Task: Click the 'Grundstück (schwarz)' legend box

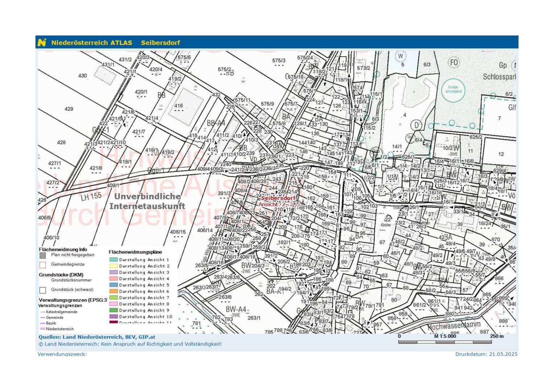Action: (43, 290)
